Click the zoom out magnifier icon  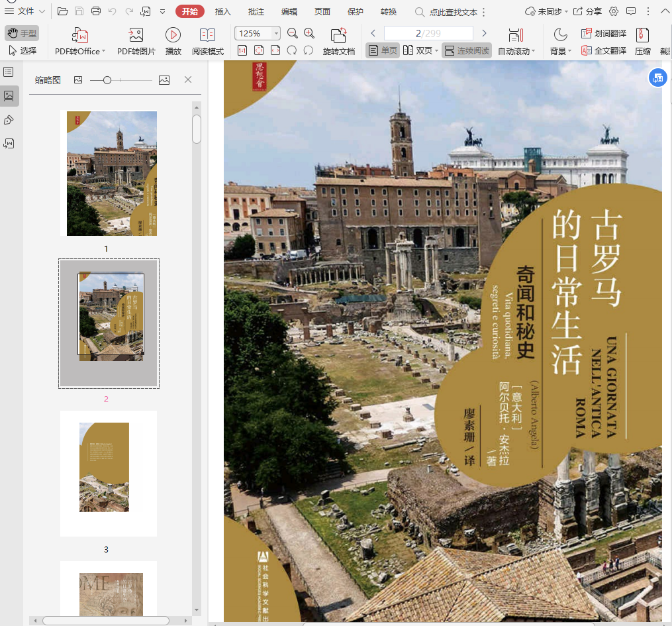tap(293, 33)
